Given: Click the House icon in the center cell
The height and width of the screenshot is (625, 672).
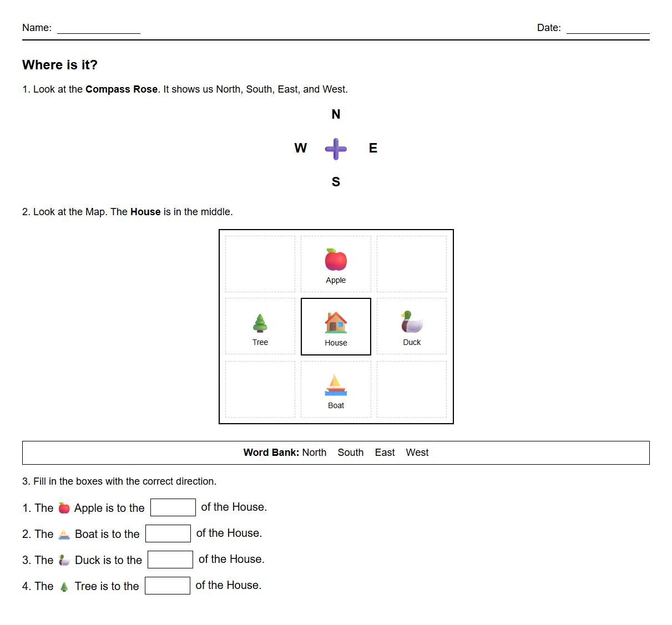Looking at the screenshot, I should (x=335, y=322).
